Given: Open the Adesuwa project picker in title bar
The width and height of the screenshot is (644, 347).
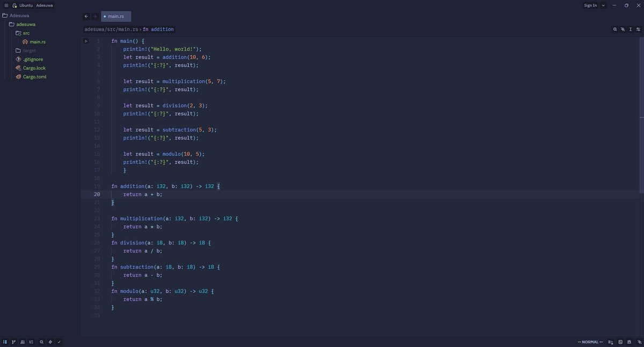Looking at the screenshot, I should point(45,5).
